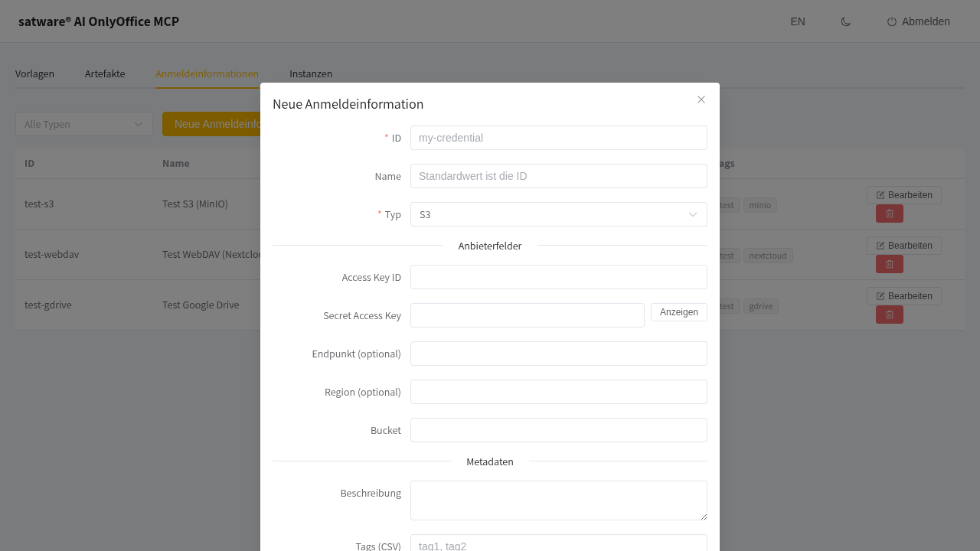
Task: Focus the ID input field
Action: (x=559, y=138)
